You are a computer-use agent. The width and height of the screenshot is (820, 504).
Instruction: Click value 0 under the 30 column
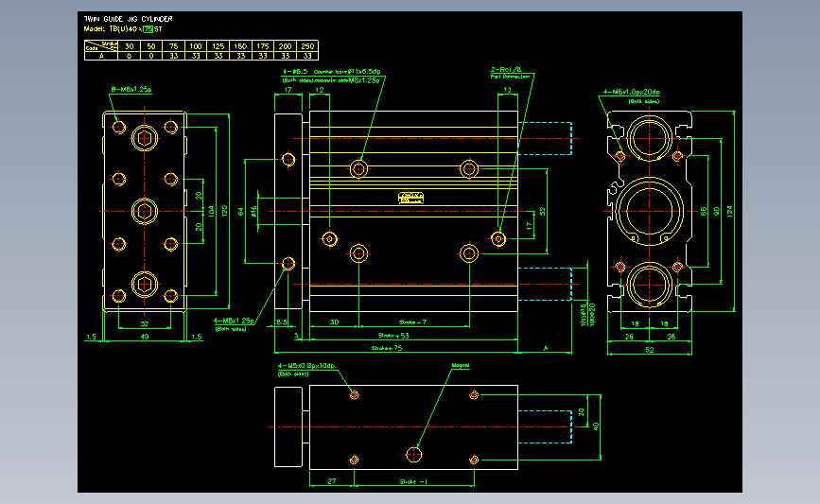130,56
